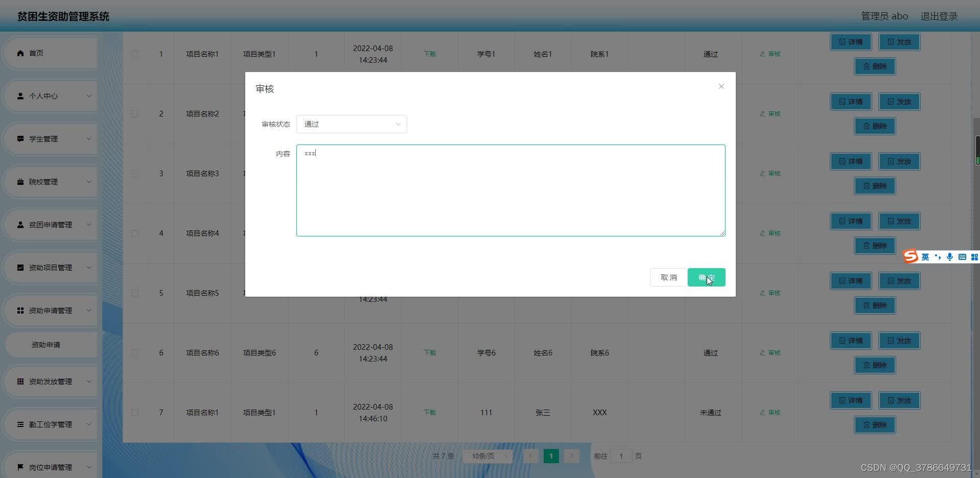Viewport: 980px width, 478px height.
Task: Click the 岗位申请管理 flag icon
Action: click(20, 467)
